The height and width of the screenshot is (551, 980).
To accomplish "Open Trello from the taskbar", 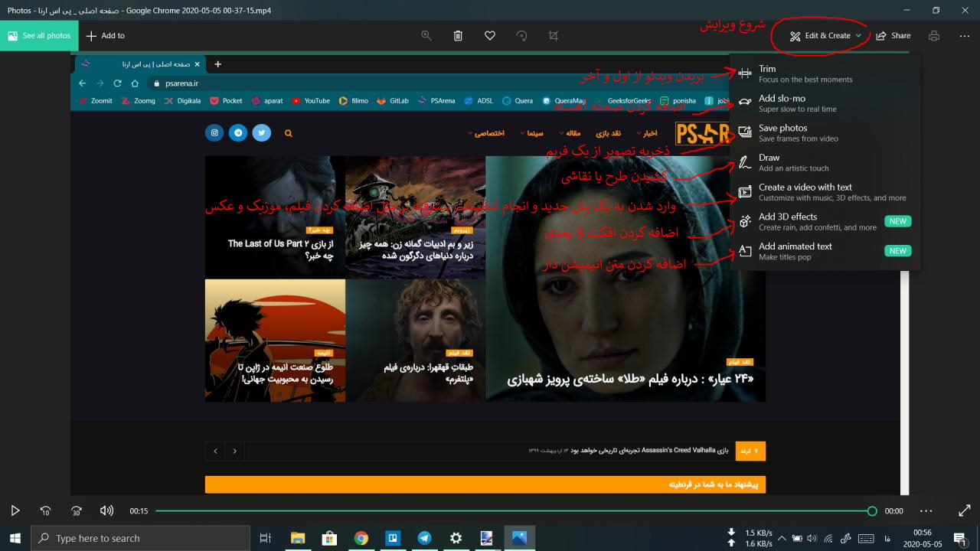I will pos(393,538).
